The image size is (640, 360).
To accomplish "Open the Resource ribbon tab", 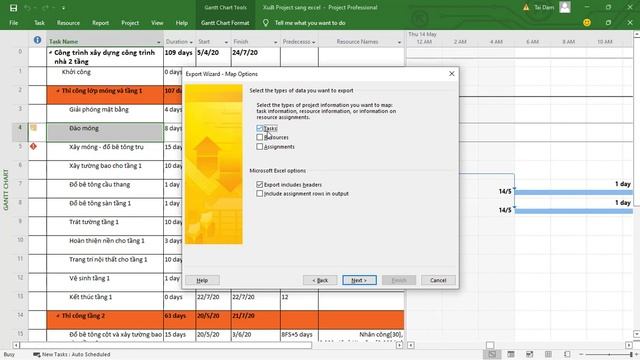I will pyautogui.click(x=68, y=23).
